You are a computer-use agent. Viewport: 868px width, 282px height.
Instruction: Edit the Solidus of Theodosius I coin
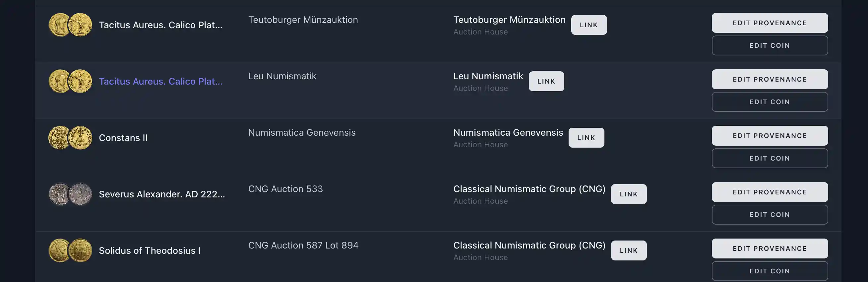click(770, 270)
